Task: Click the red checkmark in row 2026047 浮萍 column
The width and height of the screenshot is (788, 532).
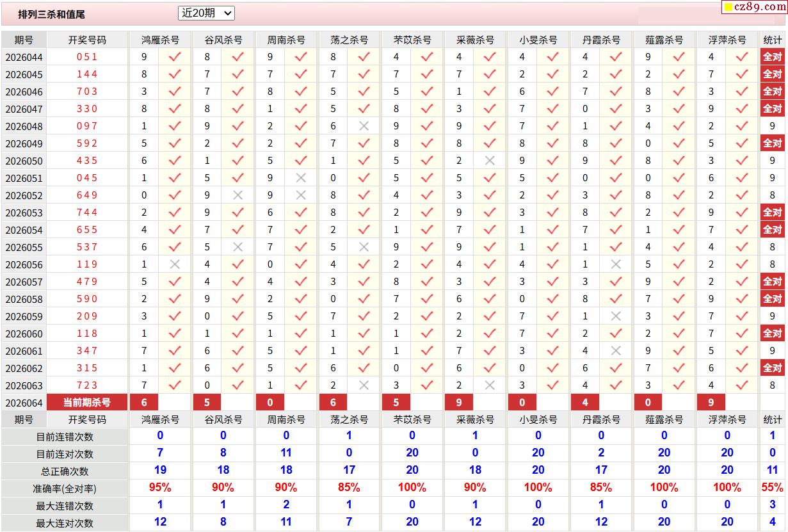Action: (742, 109)
